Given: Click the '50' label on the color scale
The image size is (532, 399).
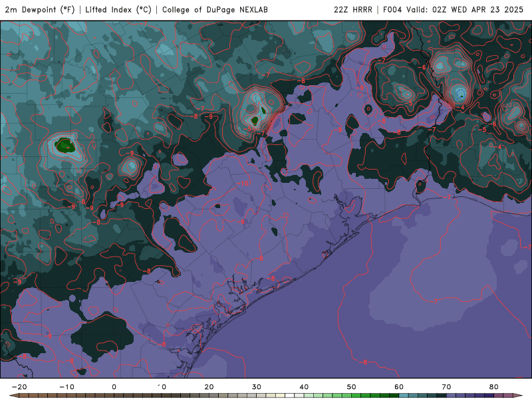Looking at the screenshot, I should (352, 387).
